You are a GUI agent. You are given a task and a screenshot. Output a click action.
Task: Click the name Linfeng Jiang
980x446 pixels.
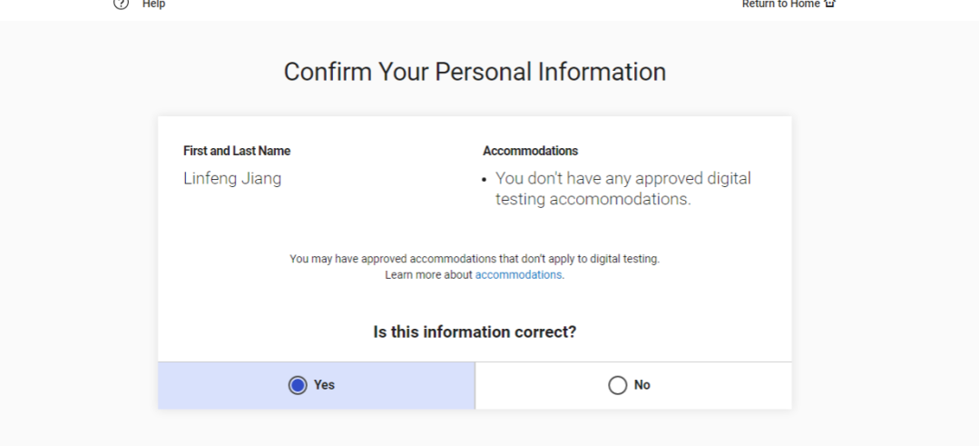(x=232, y=178)
